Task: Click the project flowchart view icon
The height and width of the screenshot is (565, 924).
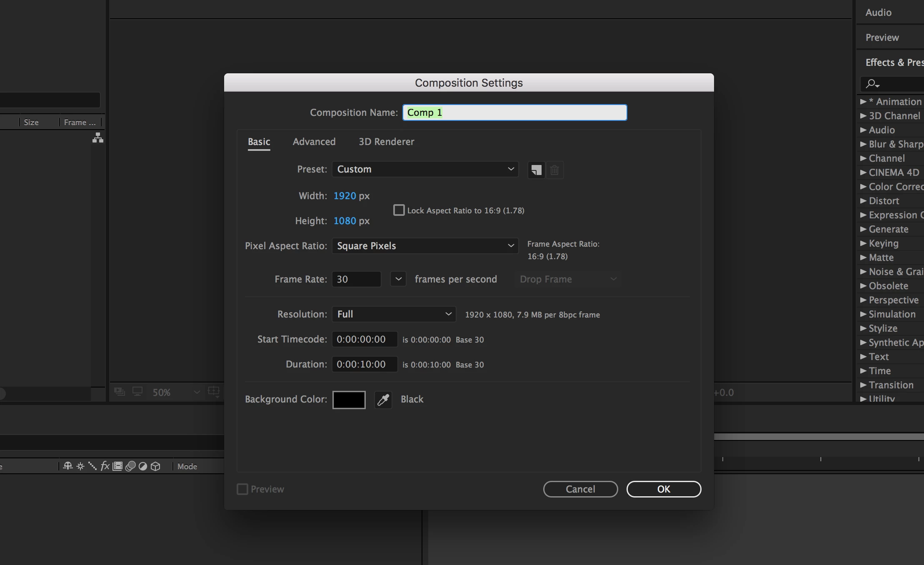Action: coord(98,138)
